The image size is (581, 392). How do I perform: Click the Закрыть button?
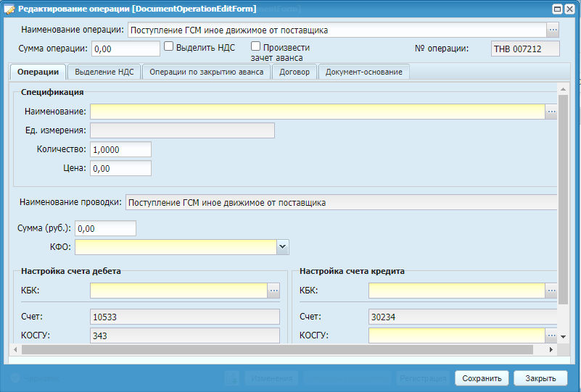click(540, 378)
